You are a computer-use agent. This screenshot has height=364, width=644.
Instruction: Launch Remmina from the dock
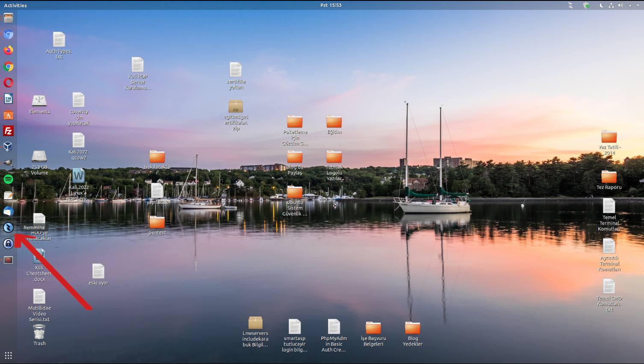pyautogui.click(x=8, y=228)
